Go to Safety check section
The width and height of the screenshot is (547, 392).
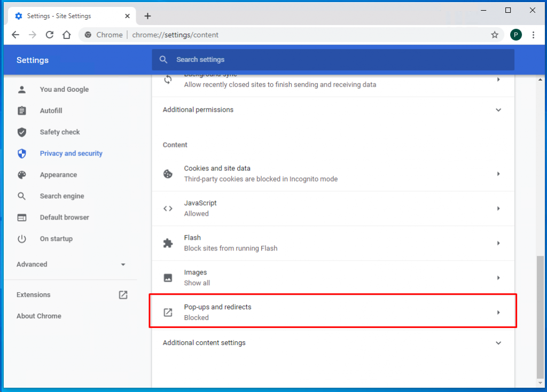[x=60, y=132]
